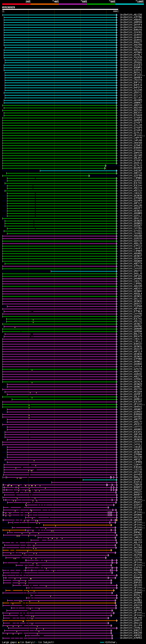Viewport: 146px width, 644px height.
Task: Open hit UniRef100_B4FPJ4
Action: [x=131, y=85]
